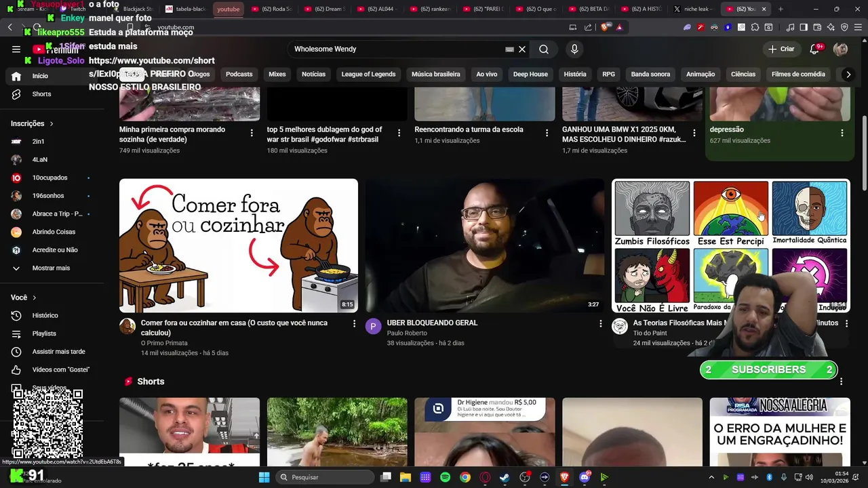Image resolution: width=868 pixels, height=488 pixels.
Task: Open the on-screen keyboard in search box
Action: (509, 49)
